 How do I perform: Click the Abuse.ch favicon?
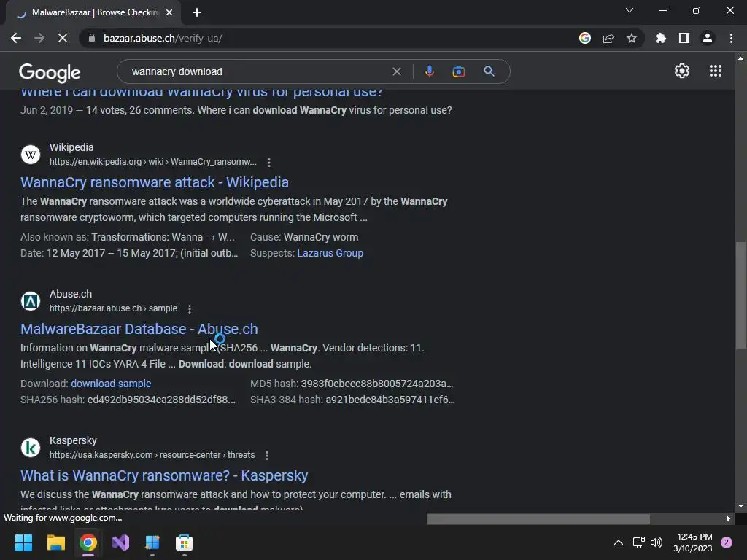[x=31, y=301]
